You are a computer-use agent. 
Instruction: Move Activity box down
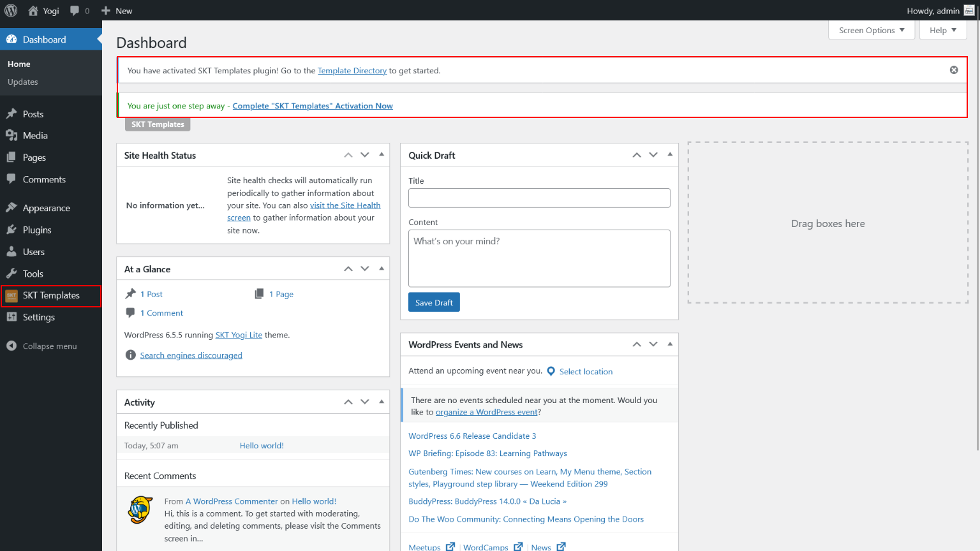[x=365, y=402]
